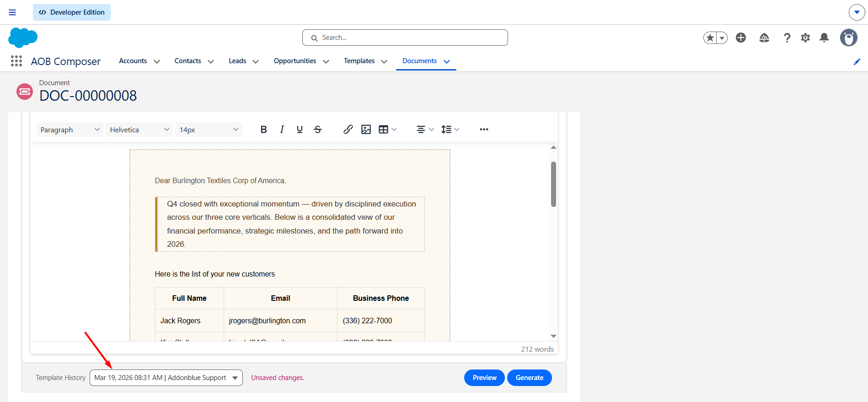This screenshot has width=868, height=402.
Task: Open line spacing options
Action: pyautogui.click(x=450, y=130)
